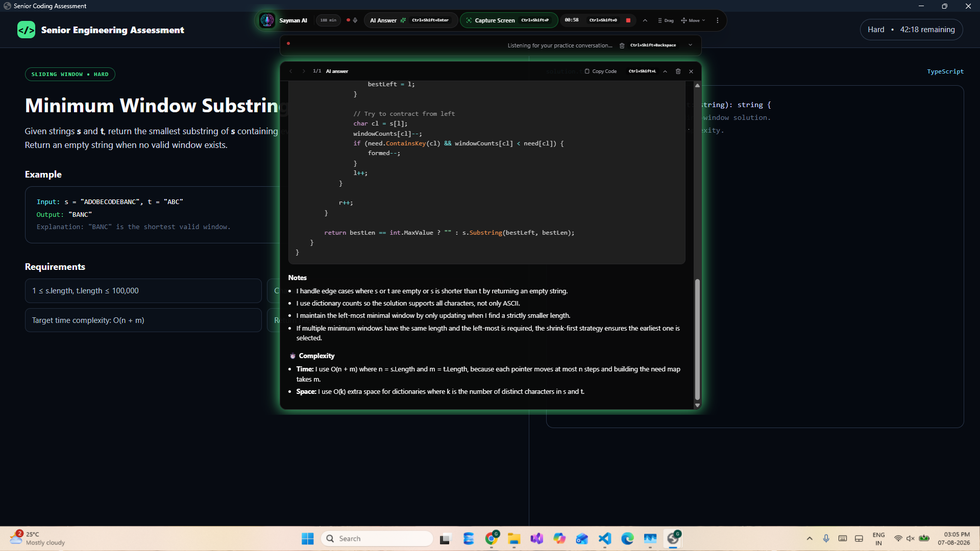Expand the listening transcript panel chevron
Screen dimensions: 980x551
[x=691, y=45]
